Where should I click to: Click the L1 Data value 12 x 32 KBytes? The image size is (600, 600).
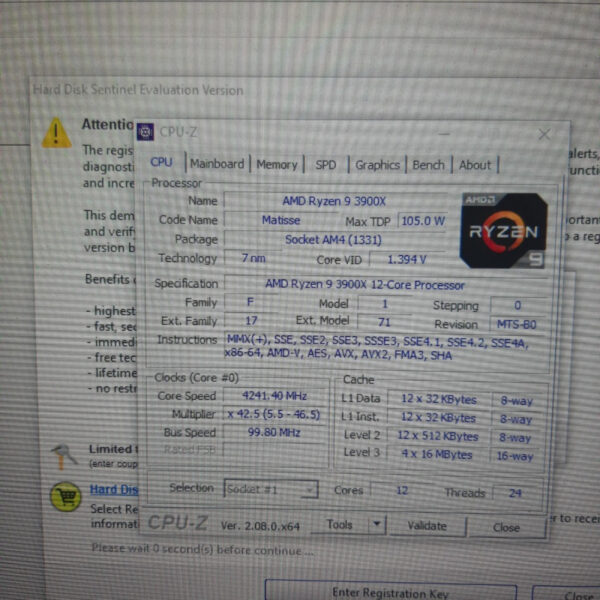click(439, 399)
